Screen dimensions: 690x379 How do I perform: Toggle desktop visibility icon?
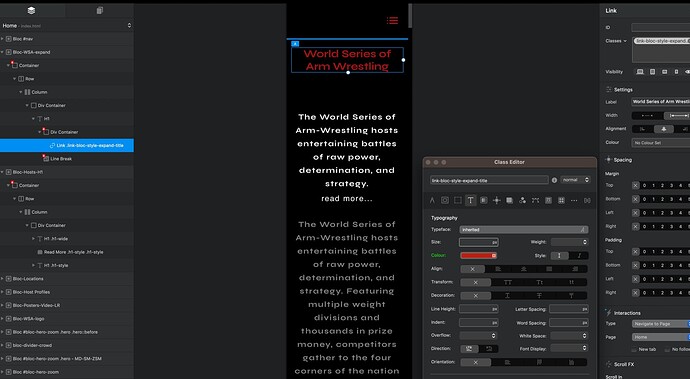click(x=640, y=72)
